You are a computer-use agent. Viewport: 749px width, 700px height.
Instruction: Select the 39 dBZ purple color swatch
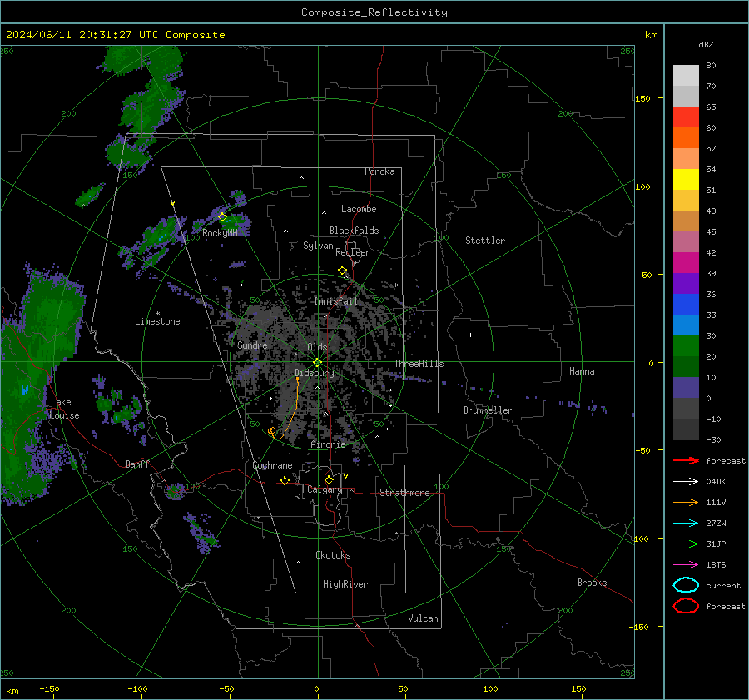pyautogui.click(x=686, y=283)
